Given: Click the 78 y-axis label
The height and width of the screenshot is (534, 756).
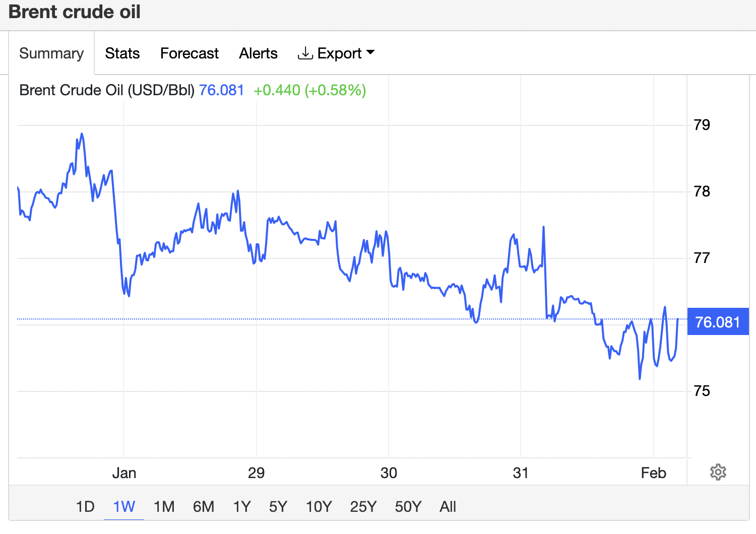Looking at the screenshot, I should [x=702, y=191].
